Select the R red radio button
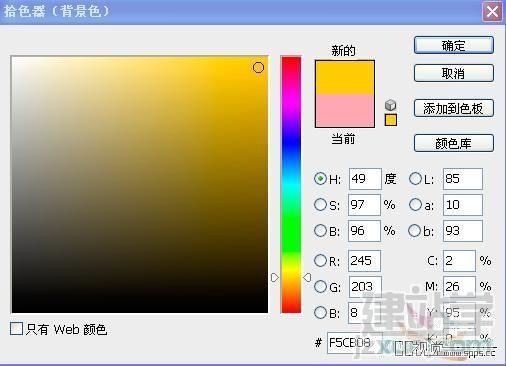This screenshot has width=506, height=366. click(320, 260)
